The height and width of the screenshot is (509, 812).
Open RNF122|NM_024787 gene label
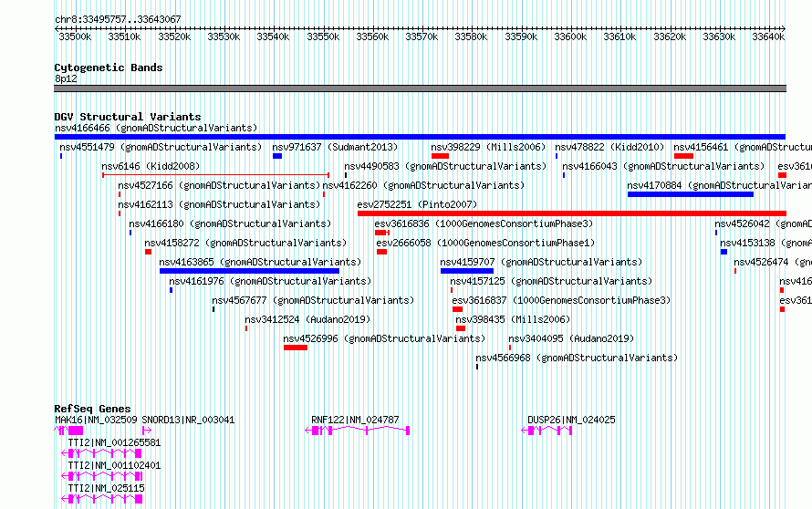point(355,420)
